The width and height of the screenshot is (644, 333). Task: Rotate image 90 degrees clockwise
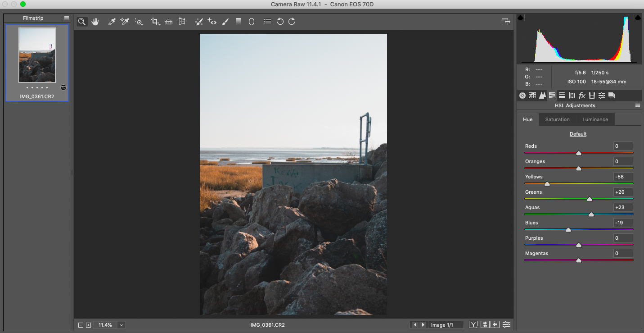pyautogui.click(x=292, y=22)
